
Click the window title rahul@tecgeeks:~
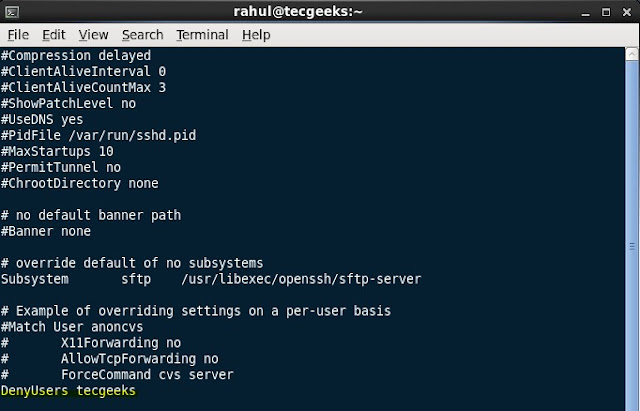318,11
